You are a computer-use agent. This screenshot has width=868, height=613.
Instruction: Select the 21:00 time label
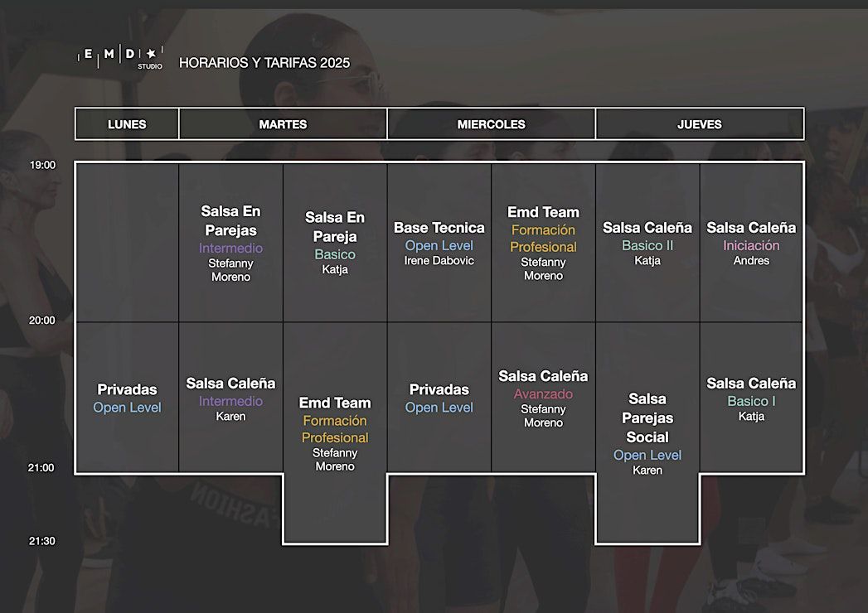pos(42,468)
